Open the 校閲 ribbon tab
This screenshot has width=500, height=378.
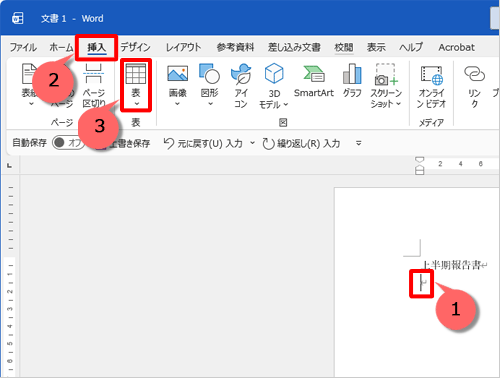[344, 47]
